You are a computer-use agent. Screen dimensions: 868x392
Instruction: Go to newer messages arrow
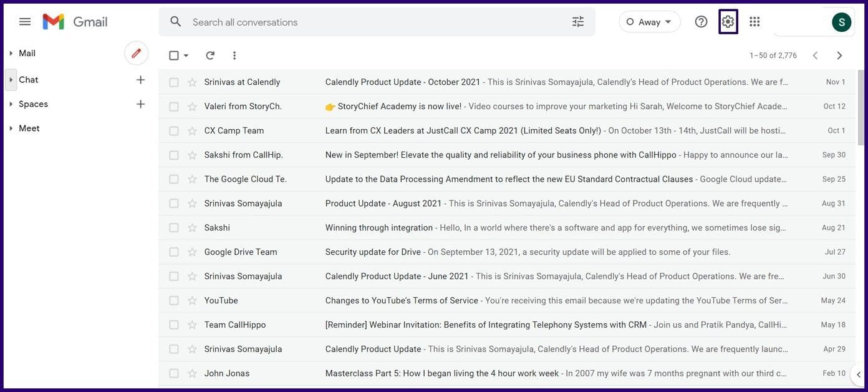[x=815, y=56]
